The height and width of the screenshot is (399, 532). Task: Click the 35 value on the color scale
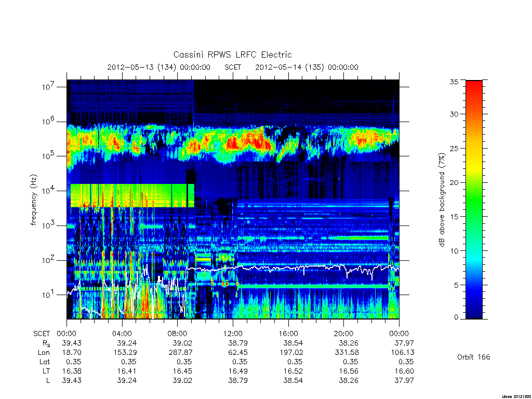[454, 82]
